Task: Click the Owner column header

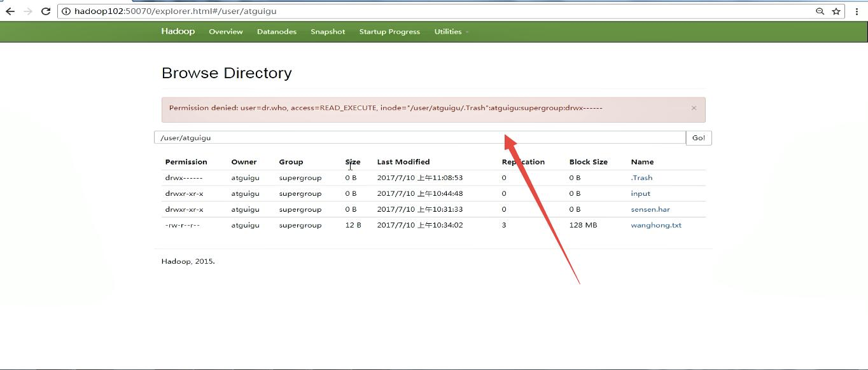Action: pyautogui.click(x=244, y=162)
